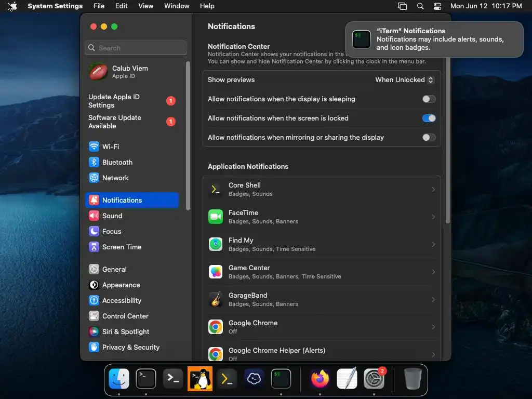Open the cloud app icon in Dock
This screenshot has height=399, width=532.
254,379
